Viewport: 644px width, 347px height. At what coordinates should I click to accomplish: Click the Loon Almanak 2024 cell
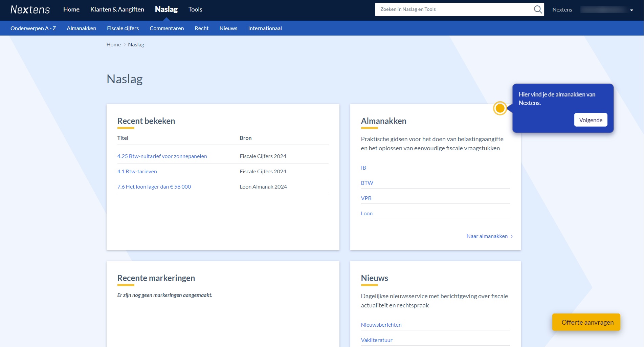263,187
